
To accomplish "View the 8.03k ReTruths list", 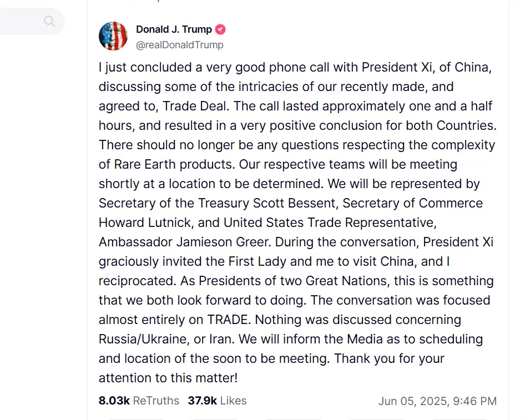I will (x=139, y=401).
